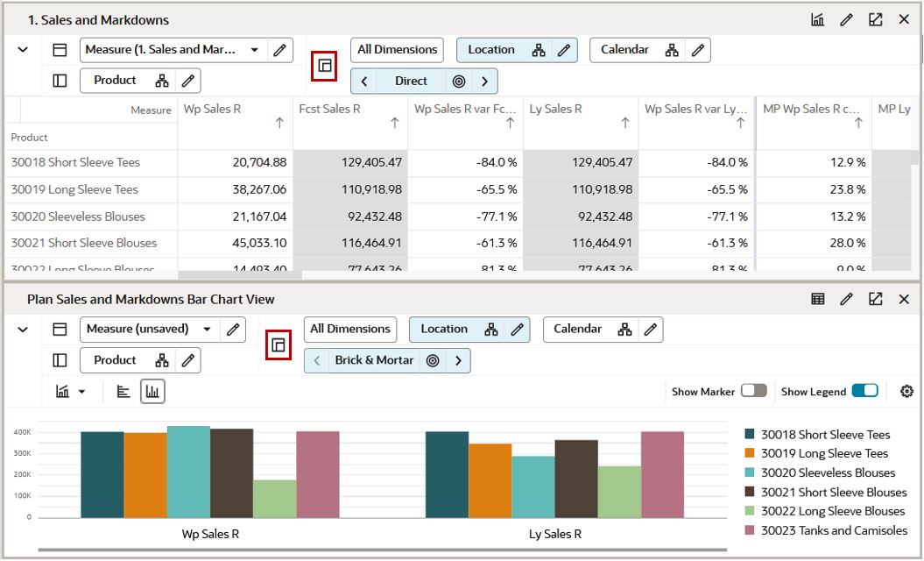
Task: Edit Product dimension in top view
Action: pos(188,81)
